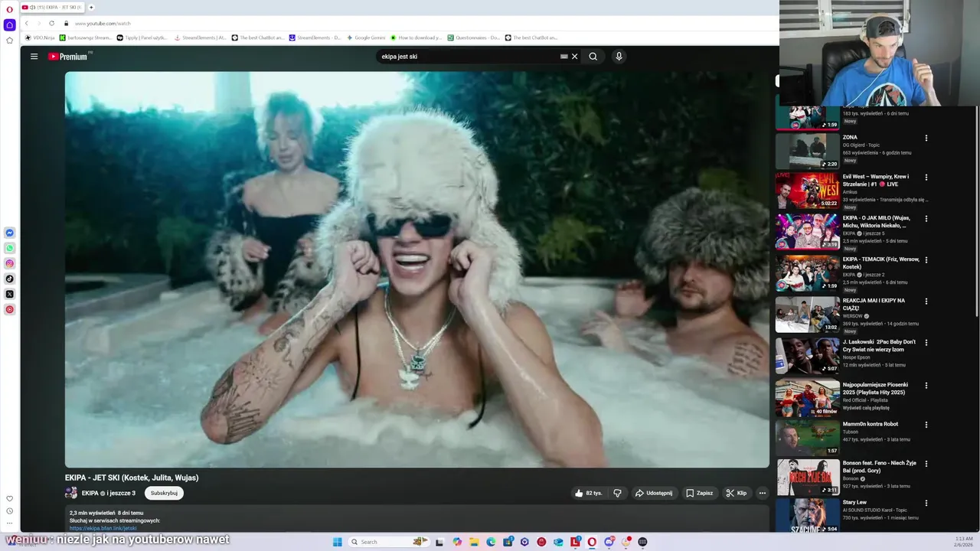Switch to the EKIPA - JET SKI browser tab
Image resolution: width=980 pixels, height=551 pixels.
(x=52, y=7)
